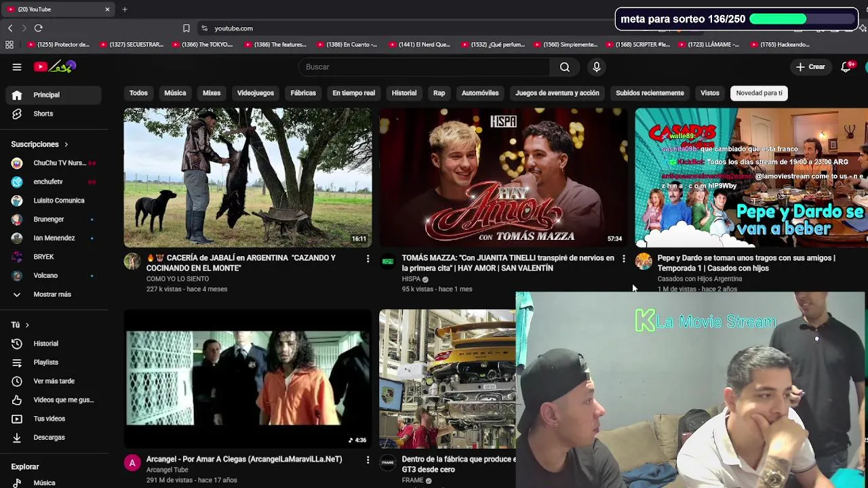
Task: Close the YouTube browser tab
Action: [107, 9]
